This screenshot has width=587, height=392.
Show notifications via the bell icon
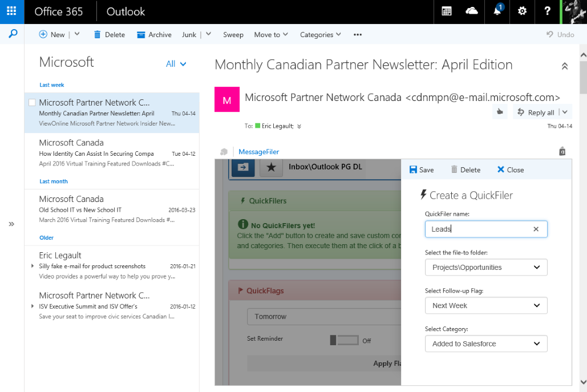pos(497,11)
